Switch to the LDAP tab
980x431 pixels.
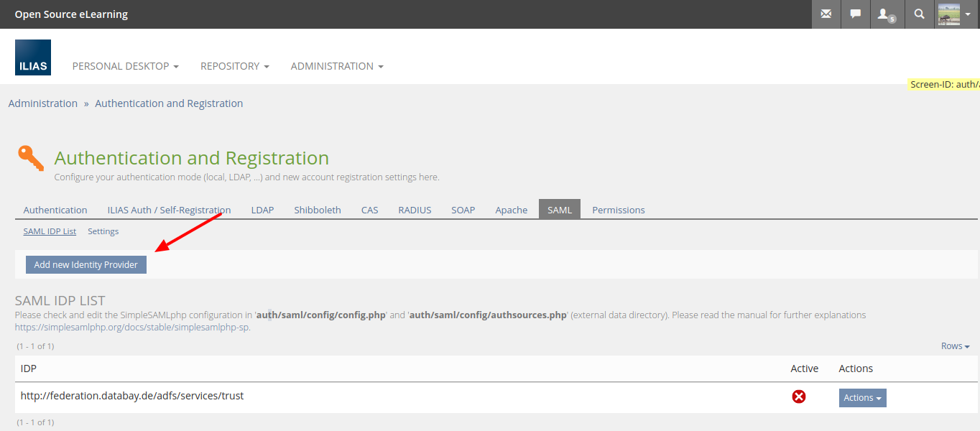(x=262, y=210)
